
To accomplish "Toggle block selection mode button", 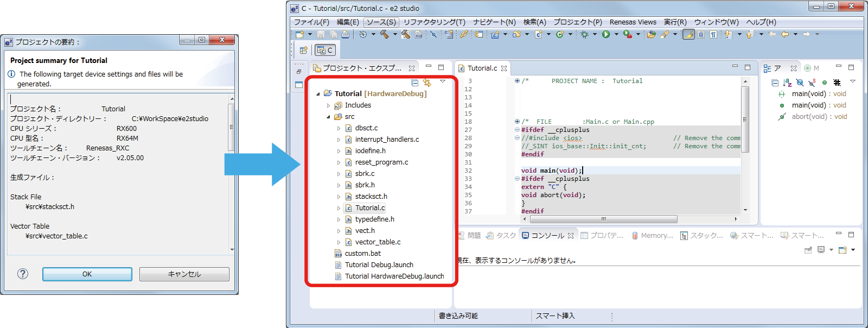I will (x=701, y=34).
